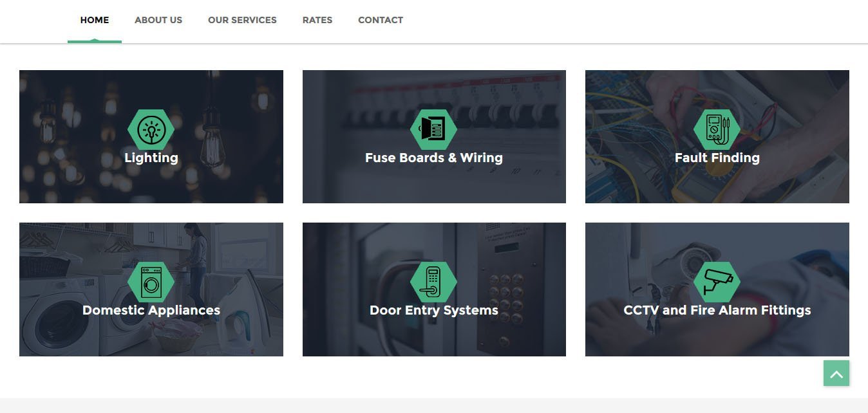Open the Door Entry Systems link
The width and height of the screenshot is (868, 413).
coord(434,310)
